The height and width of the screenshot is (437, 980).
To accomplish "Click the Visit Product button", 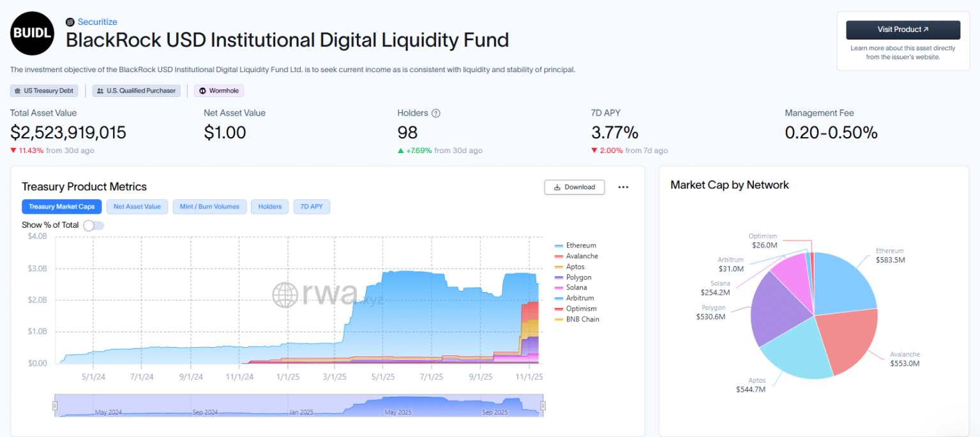I will point(903,30).
